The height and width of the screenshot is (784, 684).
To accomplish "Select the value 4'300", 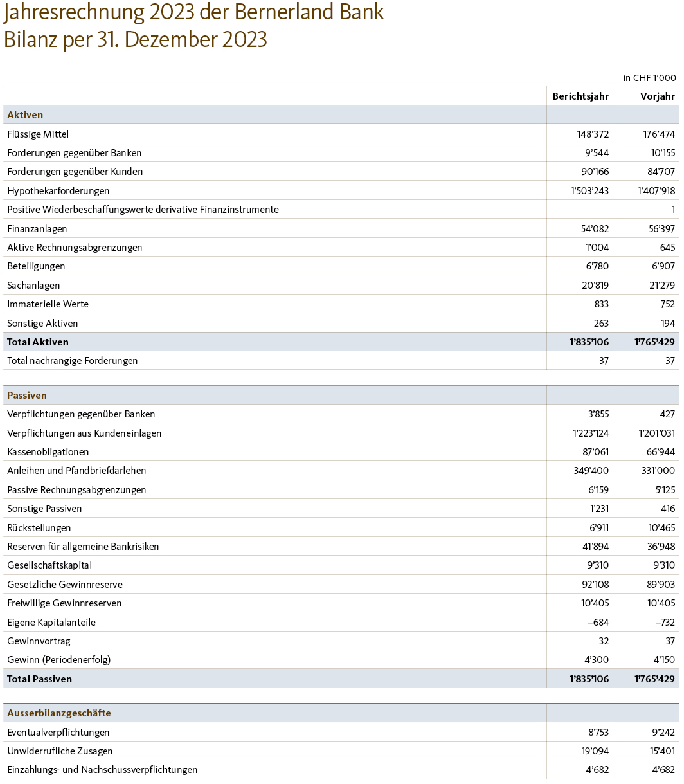I will (597, 660).
